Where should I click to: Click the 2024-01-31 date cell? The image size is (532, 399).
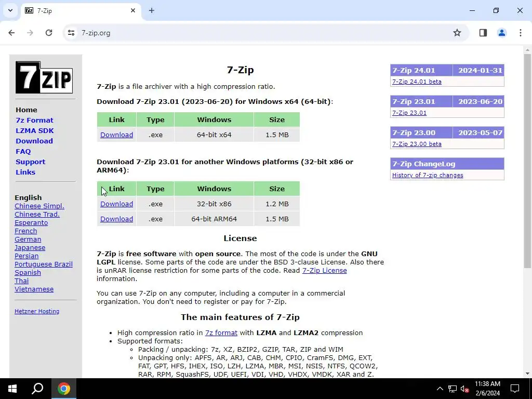pos(478,70)
